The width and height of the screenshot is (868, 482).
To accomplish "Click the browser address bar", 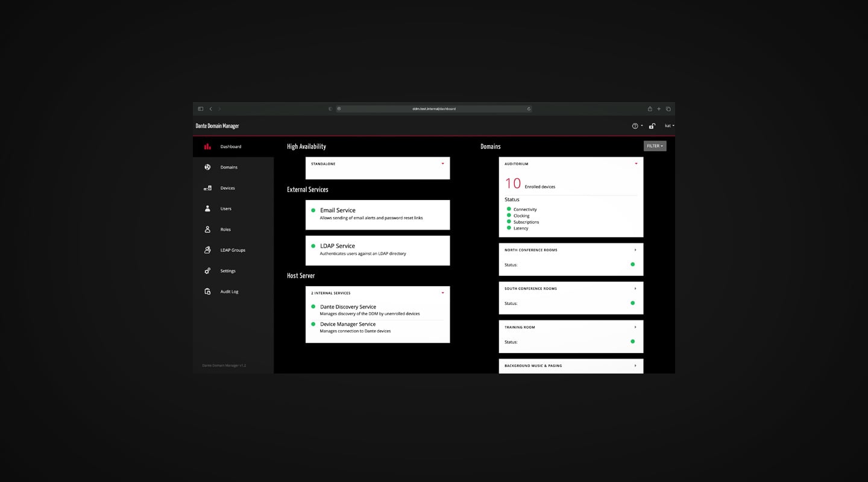I will 434,109.
